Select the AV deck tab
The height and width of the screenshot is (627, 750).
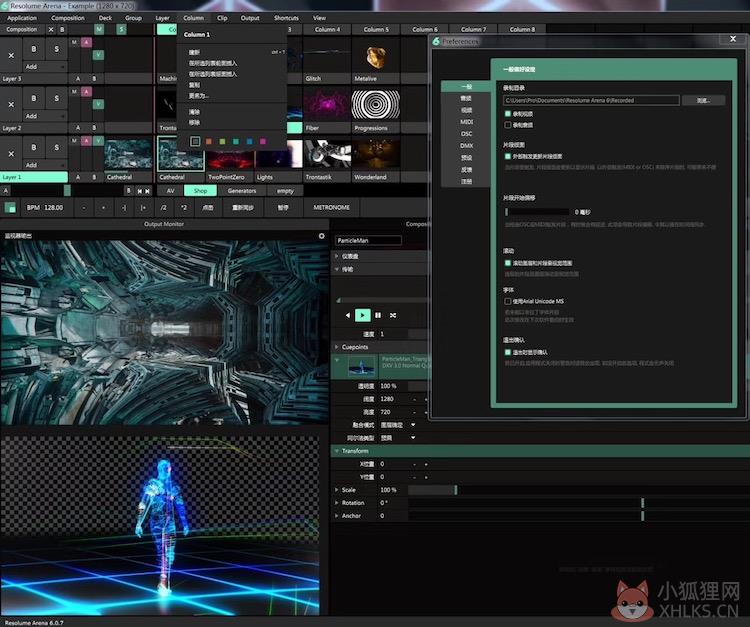[170, 191]
